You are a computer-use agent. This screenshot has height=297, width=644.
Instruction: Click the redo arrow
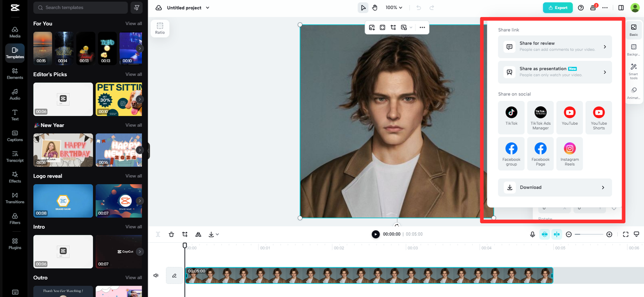click(432, 8)
